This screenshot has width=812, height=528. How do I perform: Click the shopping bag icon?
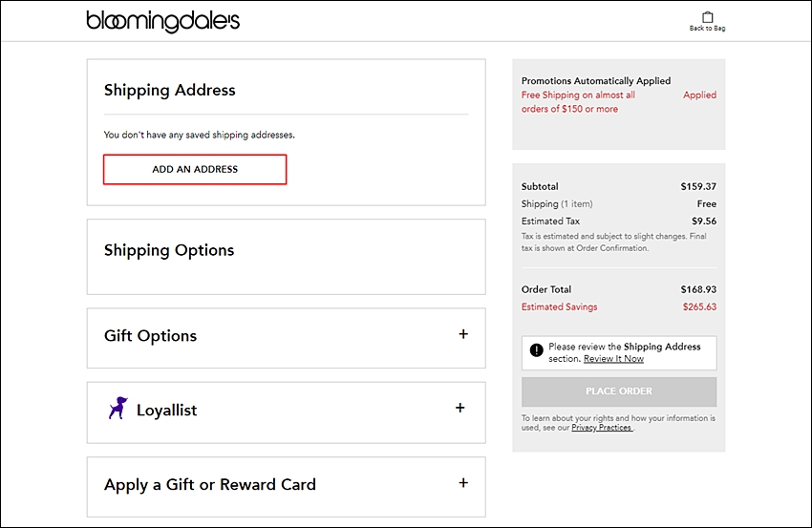[707, 17]
